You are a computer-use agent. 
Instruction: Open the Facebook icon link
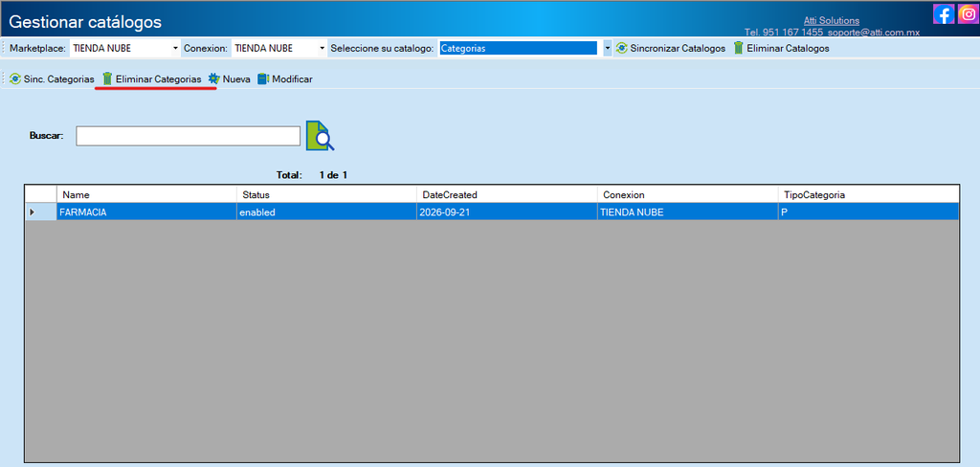943,13
